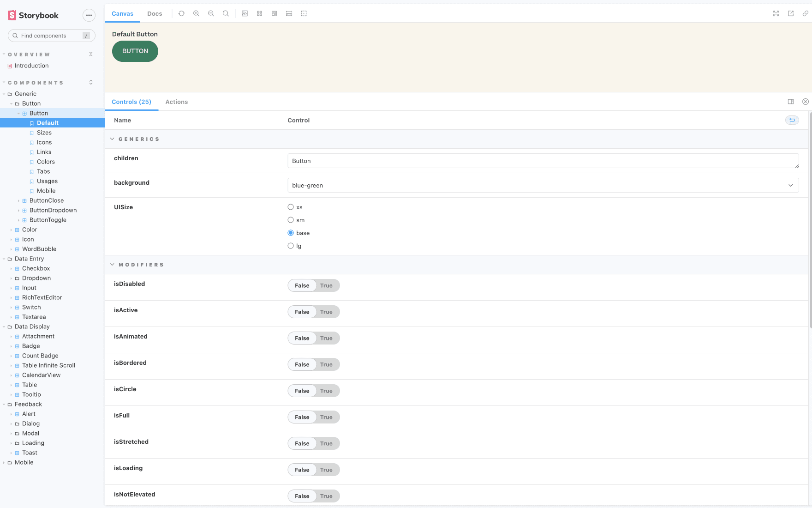Viewport: 812px width, 508px height.
Task: Toggle the isLoading switch
Action: tap(314, 470)
